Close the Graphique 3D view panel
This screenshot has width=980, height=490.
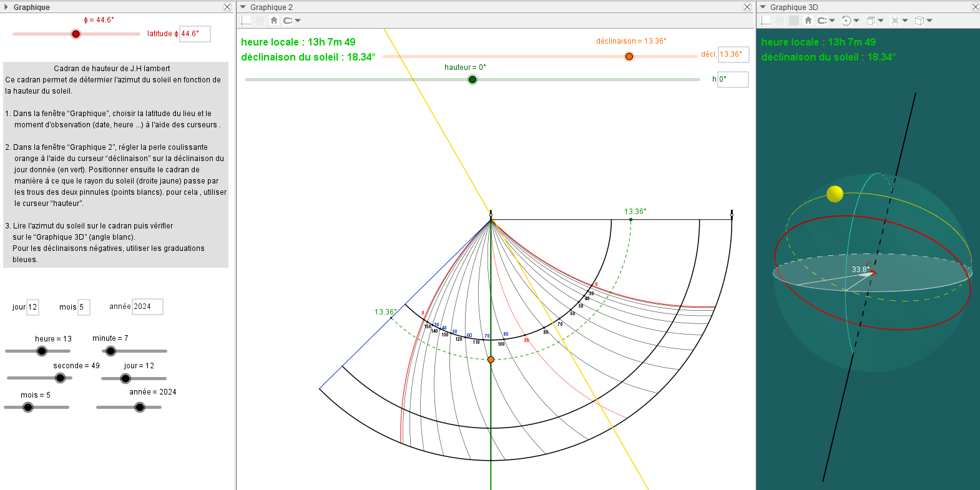(x=975, y=7)
